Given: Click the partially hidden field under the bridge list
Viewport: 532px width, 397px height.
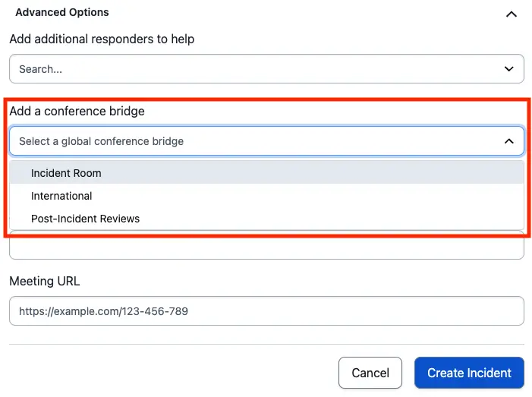Looking at the screenshot, I should [x=266, y=247].
